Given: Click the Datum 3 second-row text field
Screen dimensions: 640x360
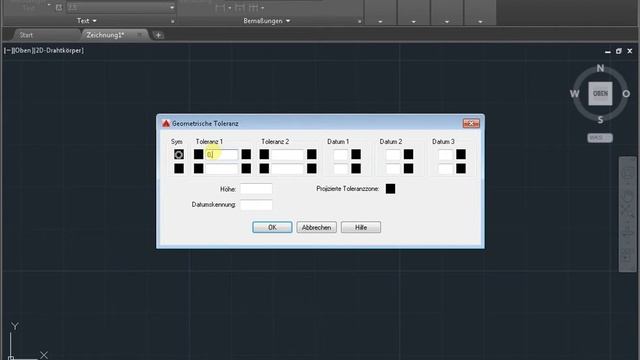Looking at the screenshot, I should coord(446,169).
